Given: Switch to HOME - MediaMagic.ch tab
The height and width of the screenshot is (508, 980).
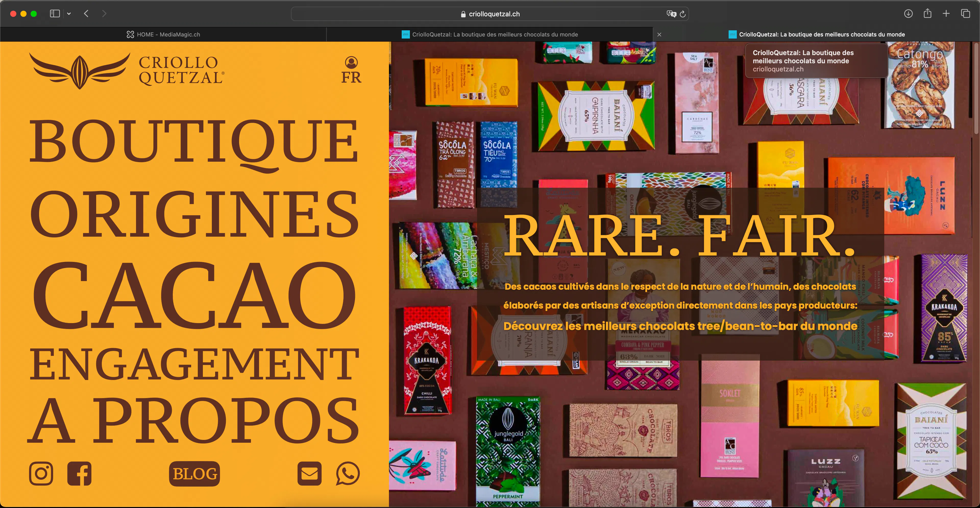Looking at the screenshot, I should point(163,34).
